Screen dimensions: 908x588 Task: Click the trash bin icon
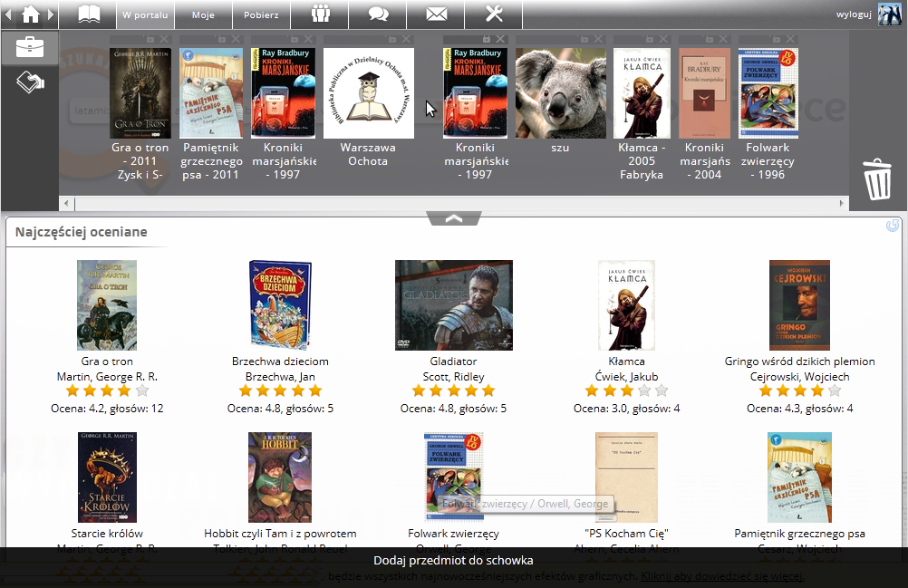[877, 178]
